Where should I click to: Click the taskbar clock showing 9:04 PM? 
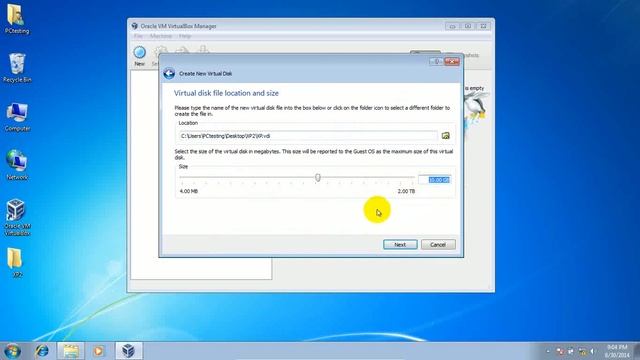pyautogui.click(x=617, y=351)
